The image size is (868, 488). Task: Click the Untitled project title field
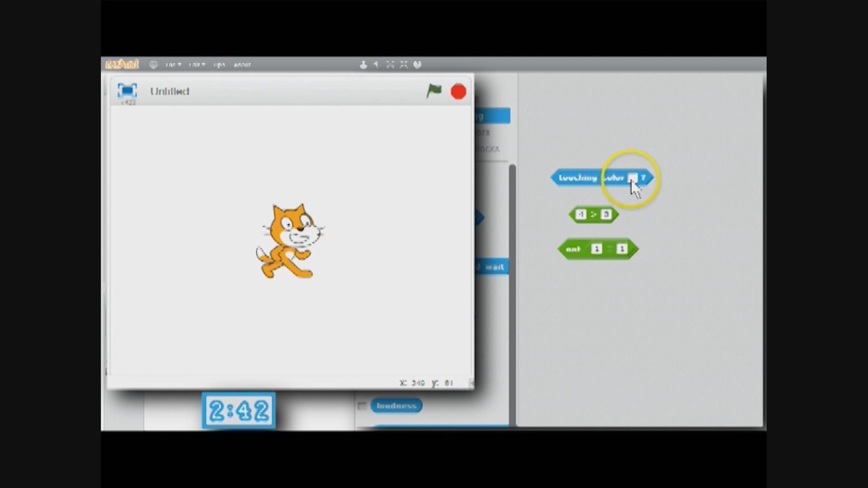click(x=170, y=91)
